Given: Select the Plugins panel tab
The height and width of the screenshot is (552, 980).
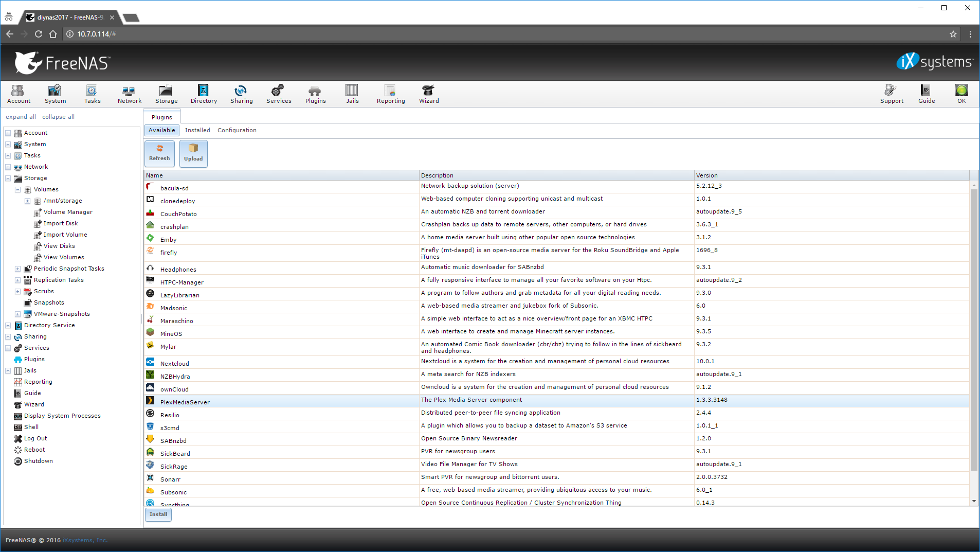Looking at the screenshot, I should (x=162, y=117).
